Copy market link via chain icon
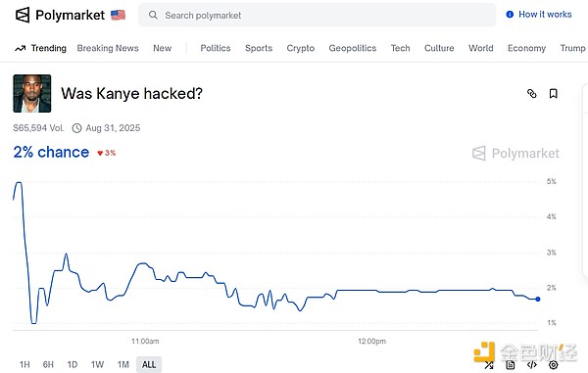 coord(532,93)
